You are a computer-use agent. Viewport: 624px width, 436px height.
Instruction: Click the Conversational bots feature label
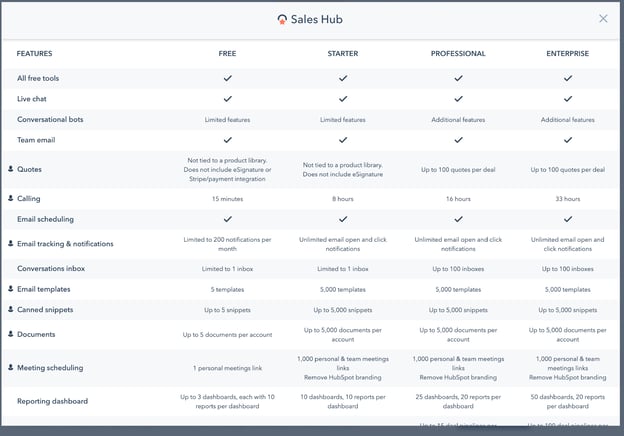(50, 119)
